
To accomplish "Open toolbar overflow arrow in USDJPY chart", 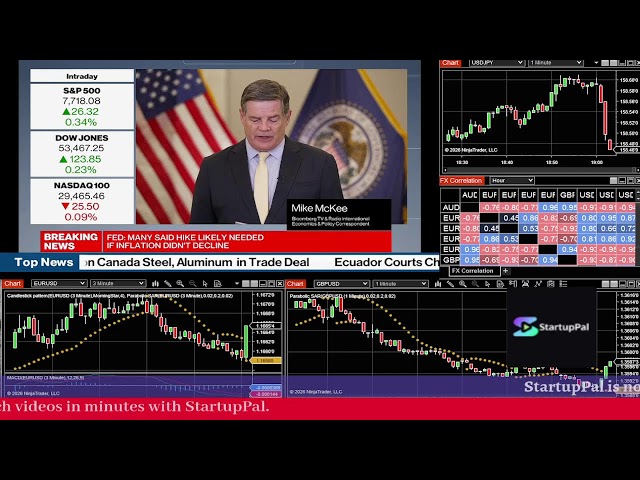I will click(x=596, y=62).
